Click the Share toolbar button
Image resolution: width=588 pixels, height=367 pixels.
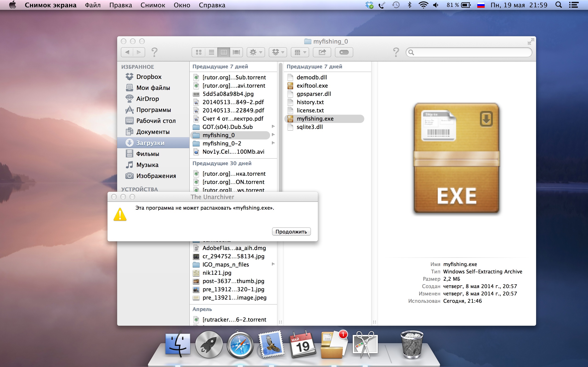tap(322, 52)
